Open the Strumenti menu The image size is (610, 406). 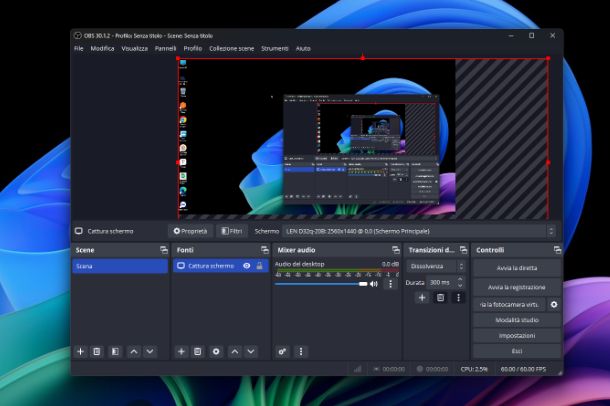(x=275, y=49)
